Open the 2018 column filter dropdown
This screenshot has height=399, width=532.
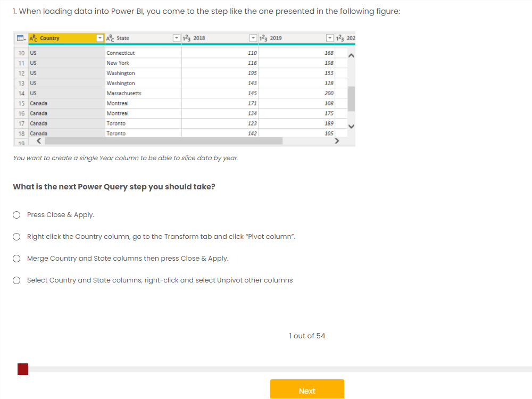click(x=253, y=38)
